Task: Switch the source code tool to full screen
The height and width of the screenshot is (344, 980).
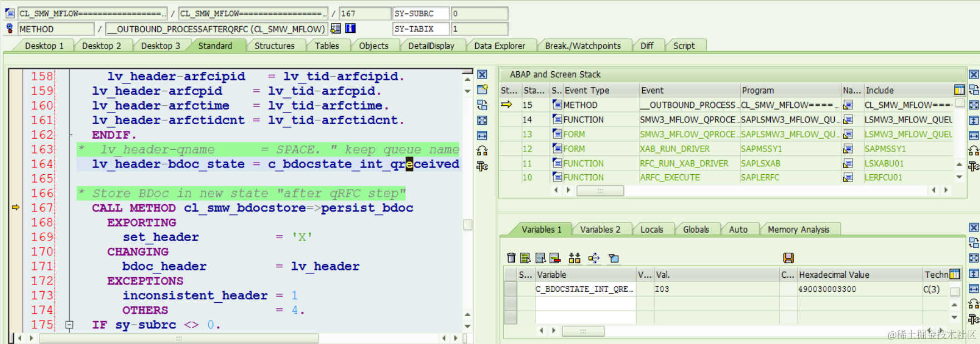Action: click(482, 120)
